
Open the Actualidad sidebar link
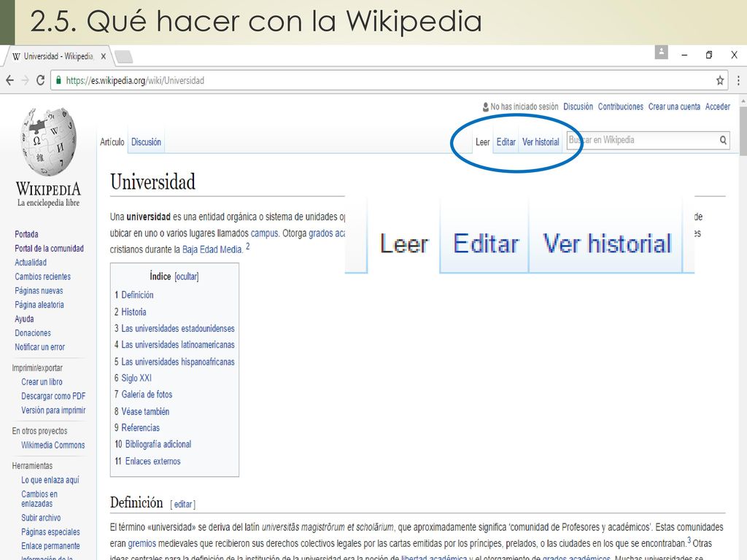click(x=31, y=262)
